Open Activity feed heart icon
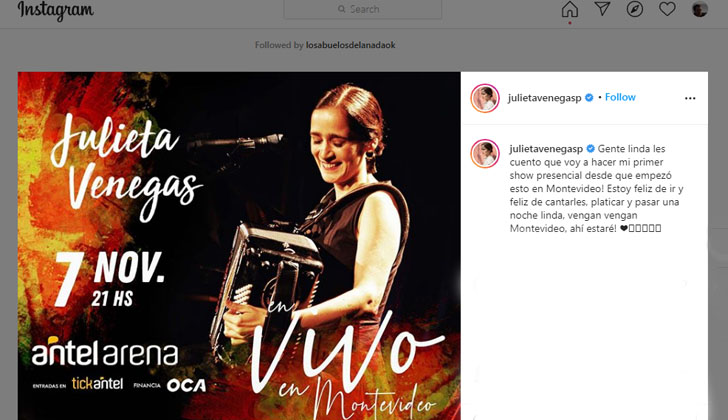728x420 pixels. click(x=667, y=9)
